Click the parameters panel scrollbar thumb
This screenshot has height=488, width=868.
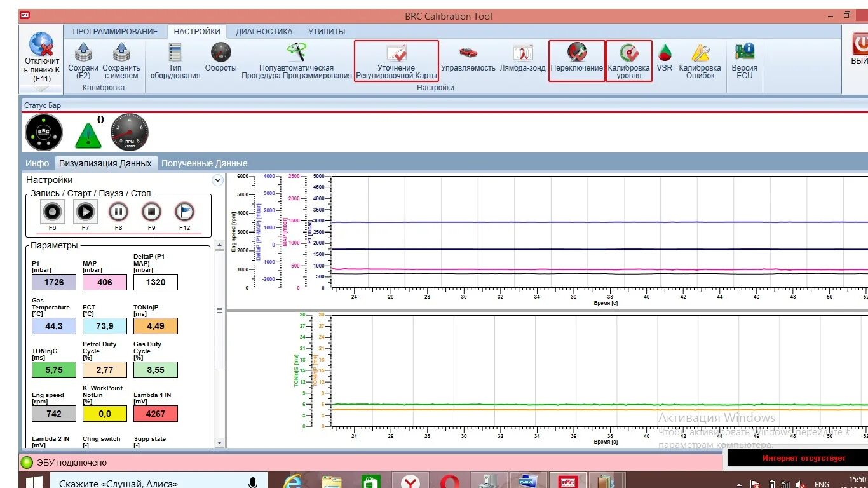click(x=220, y=310)
